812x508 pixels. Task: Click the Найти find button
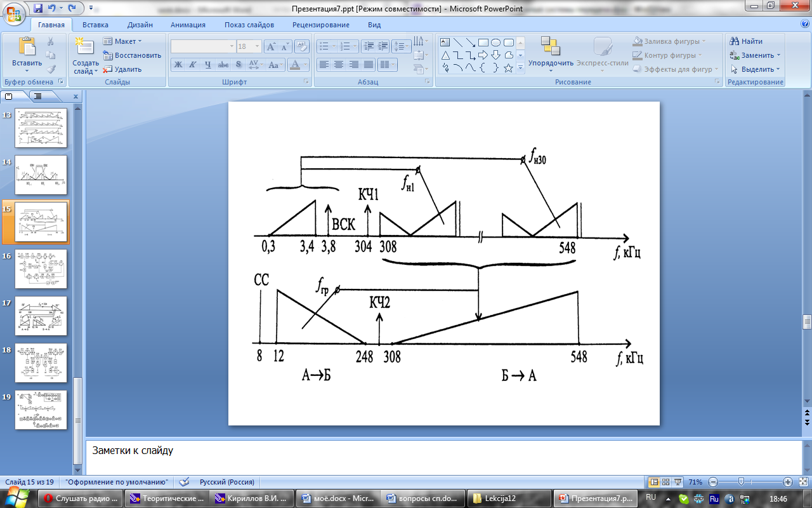(x=746, y=41)
